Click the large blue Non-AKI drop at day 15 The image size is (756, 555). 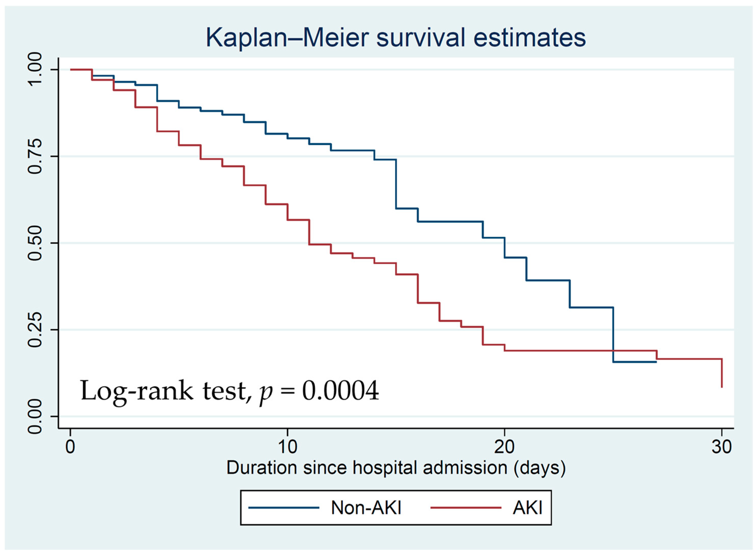[396, 184]
